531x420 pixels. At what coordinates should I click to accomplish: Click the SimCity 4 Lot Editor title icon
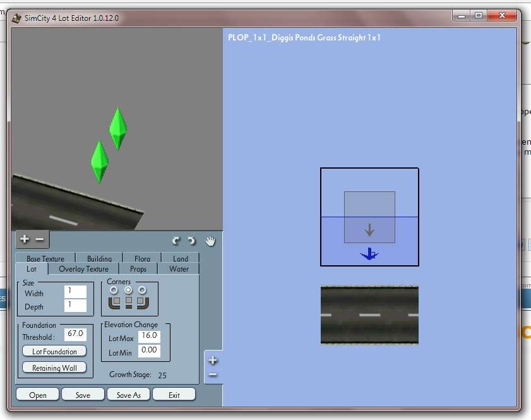(16, 18)
